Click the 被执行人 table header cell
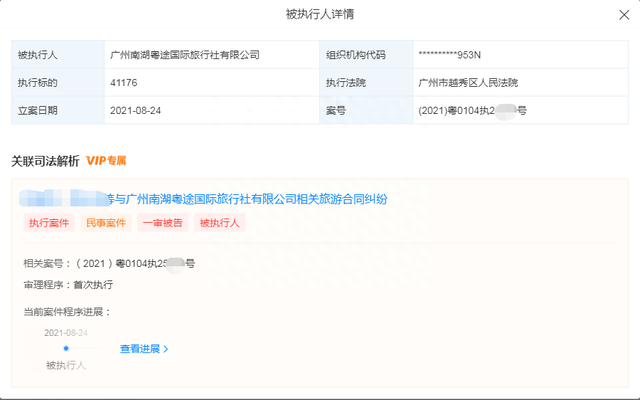 pyautogui.click(x=58, y=55)
